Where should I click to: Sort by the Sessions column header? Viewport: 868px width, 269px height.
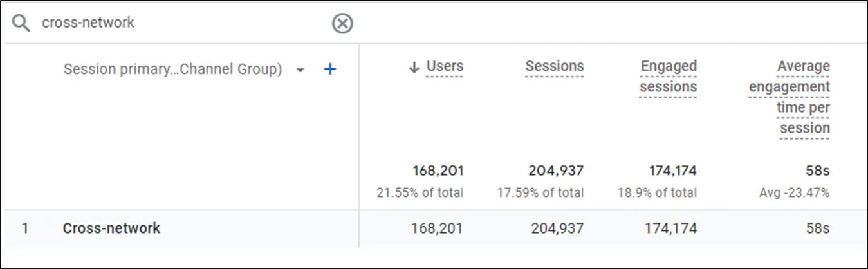[x=554, y=66]
